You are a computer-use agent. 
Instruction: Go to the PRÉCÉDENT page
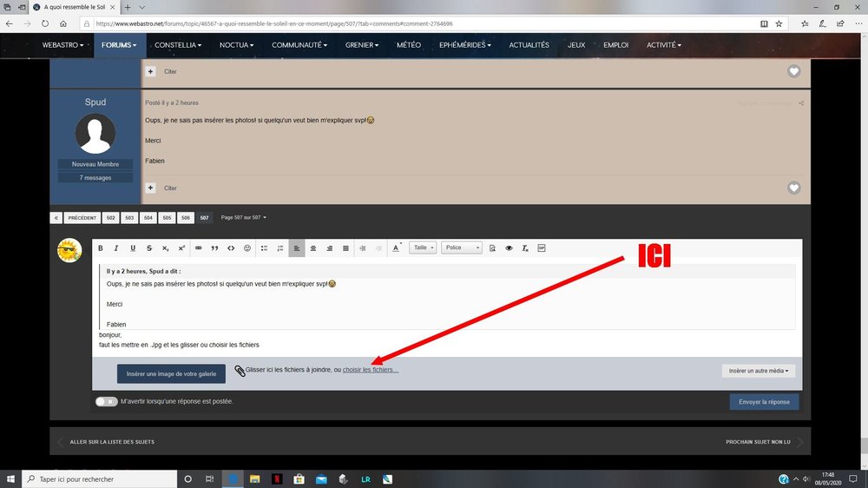[x=82, y=218]
